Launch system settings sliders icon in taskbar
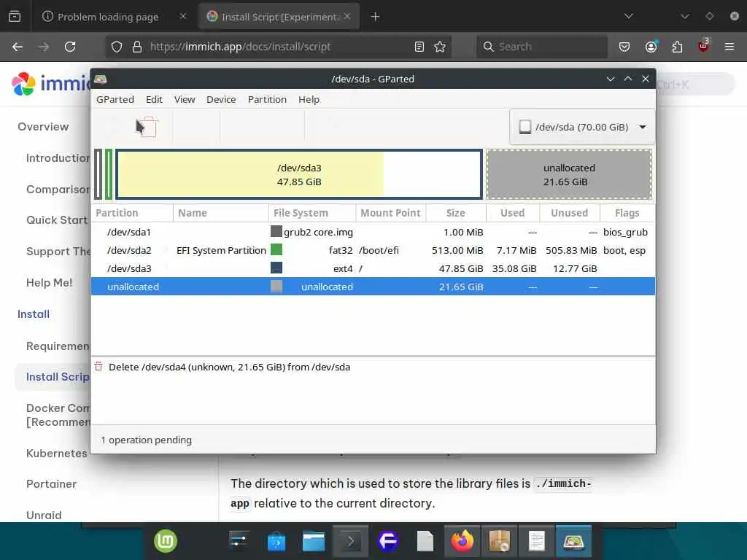 (x=239, y=541)
